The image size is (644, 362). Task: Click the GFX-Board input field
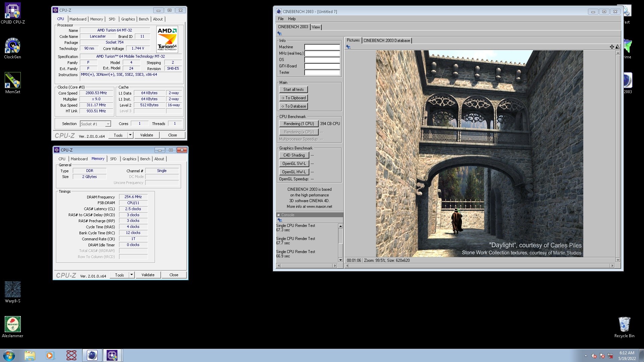[322, 66]
